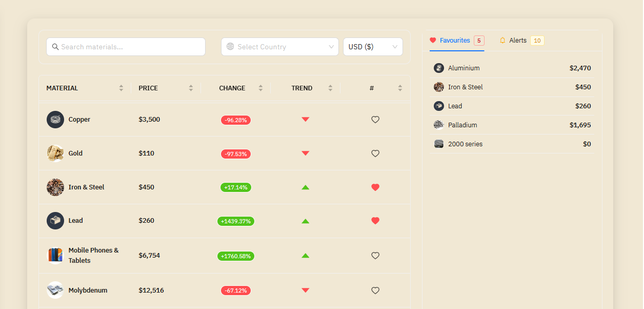644x309 pixels.
Task: Click the +1439.37% change badge for Lead
Action: coord(236,221)
